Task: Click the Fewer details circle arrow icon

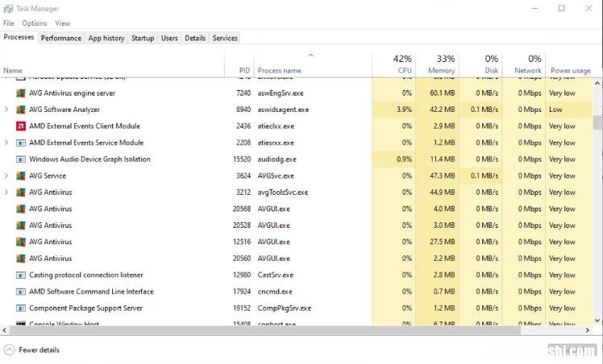Action: pyautogui.click(x=9, y=350)
